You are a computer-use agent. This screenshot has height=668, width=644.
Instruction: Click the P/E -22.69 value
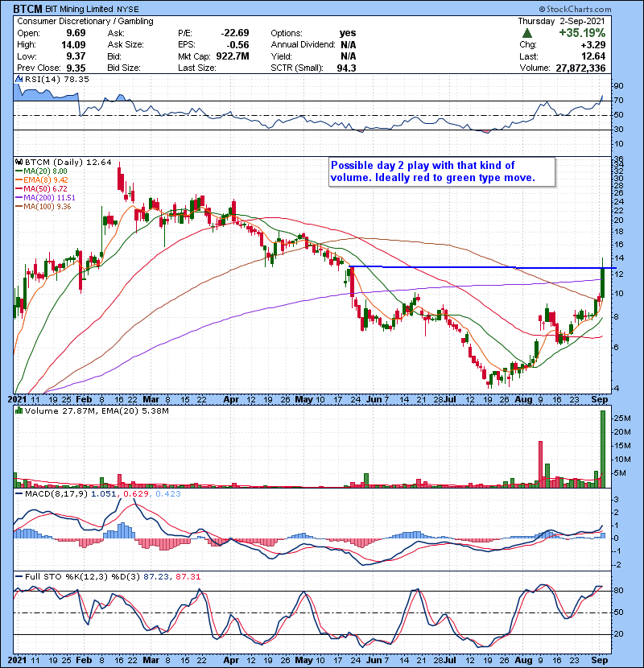(235, 33)
